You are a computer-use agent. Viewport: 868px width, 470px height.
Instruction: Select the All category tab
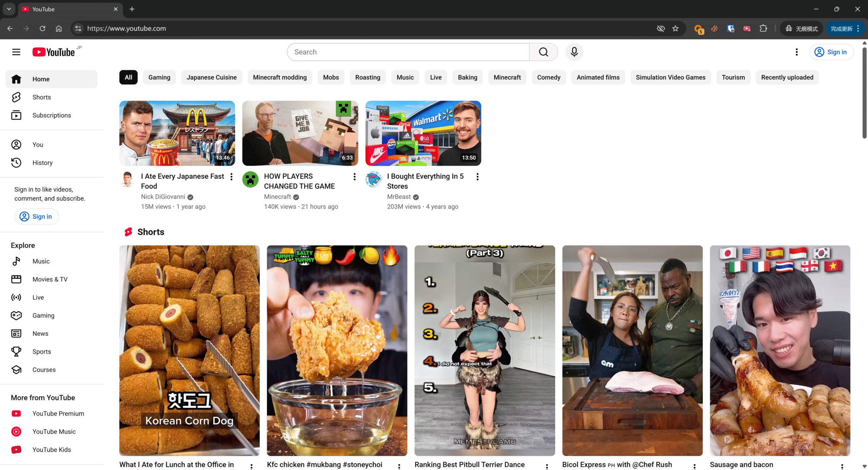tap(128, 77)
